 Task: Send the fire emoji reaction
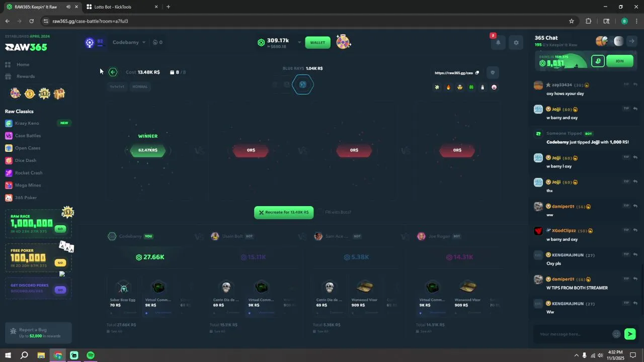tap(448, 87)
